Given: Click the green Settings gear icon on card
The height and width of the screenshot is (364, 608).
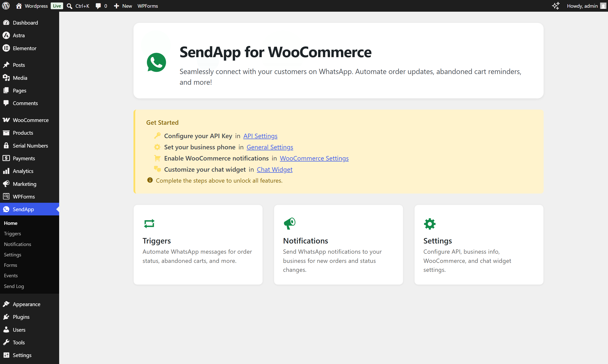Looking at the screenshot, I should (x=430, y=224).
